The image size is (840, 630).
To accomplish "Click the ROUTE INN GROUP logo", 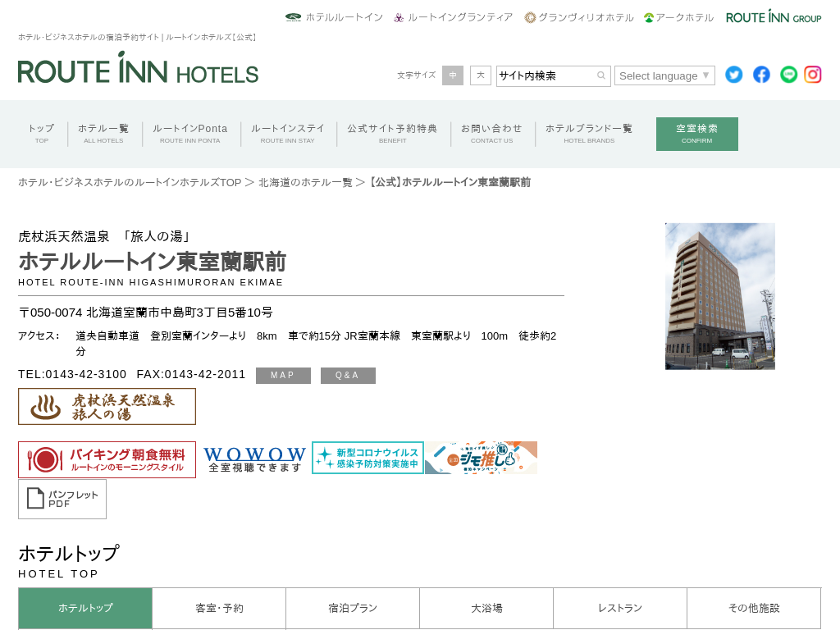I will click(x=774, y=16).
